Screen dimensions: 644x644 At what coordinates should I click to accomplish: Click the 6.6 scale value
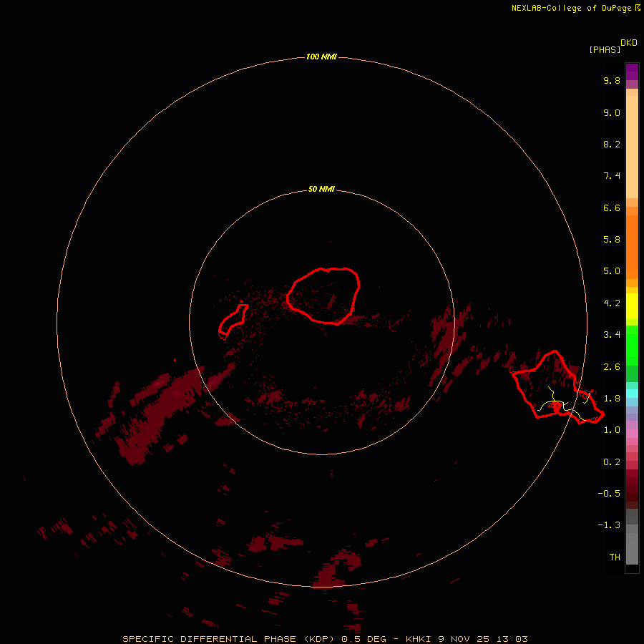pos(612,208)
